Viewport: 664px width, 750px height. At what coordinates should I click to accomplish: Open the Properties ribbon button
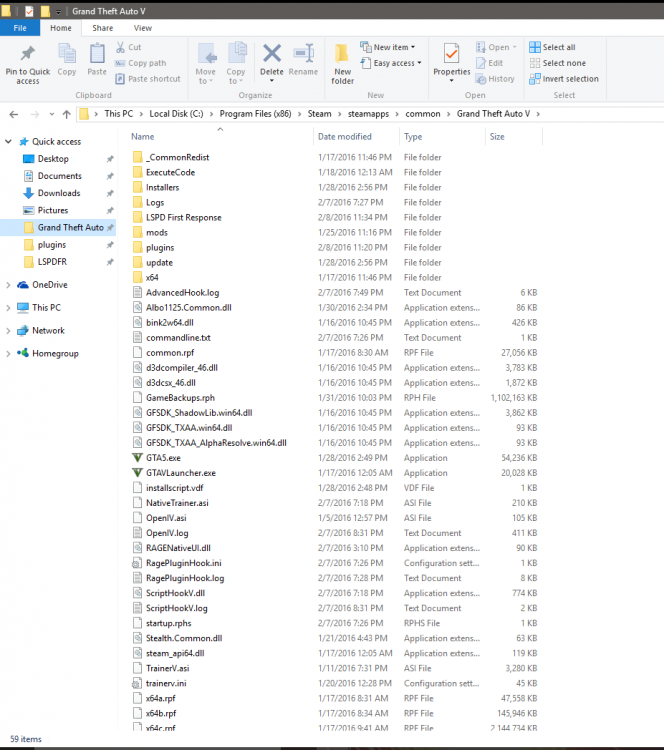click(452, 62)
